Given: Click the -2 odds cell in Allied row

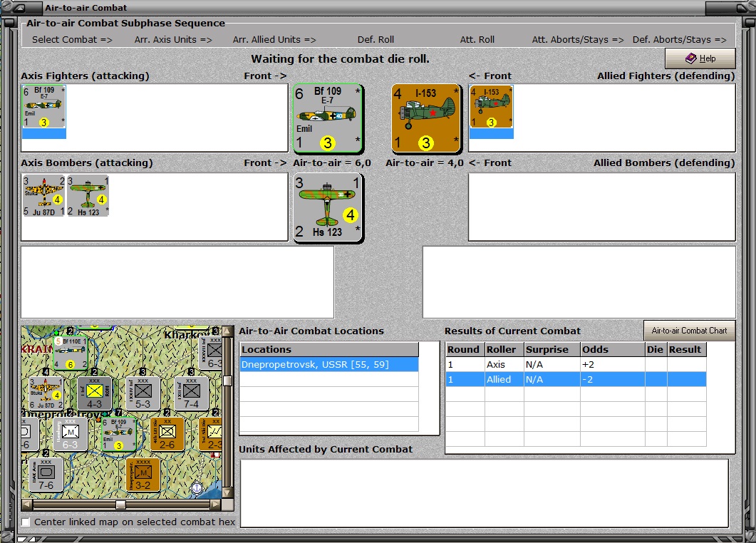Looking at the screenshot, I should click(612, 380).
